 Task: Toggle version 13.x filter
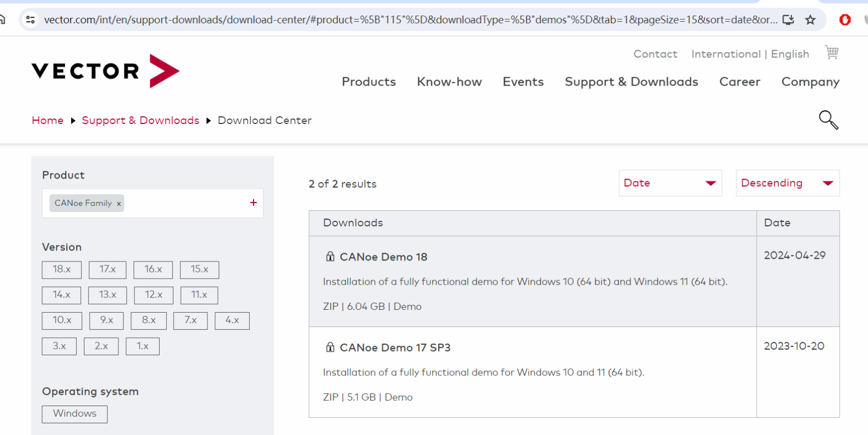tap(107, 295)
